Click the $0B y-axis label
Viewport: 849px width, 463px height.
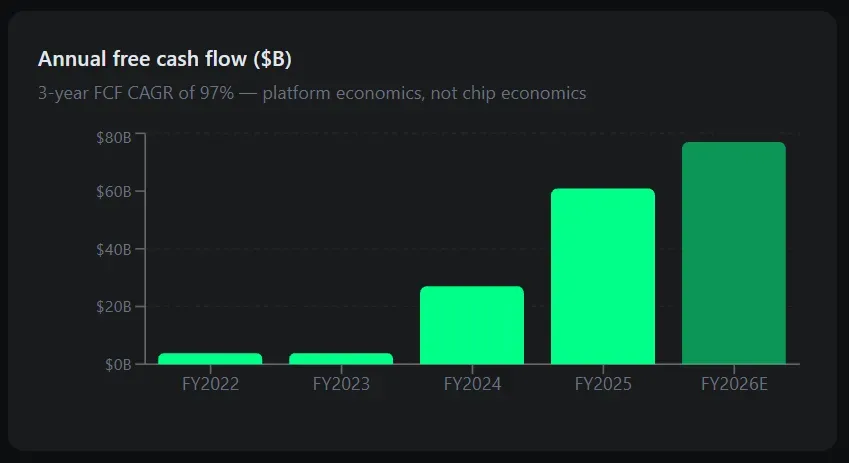[x=118, y=364]
